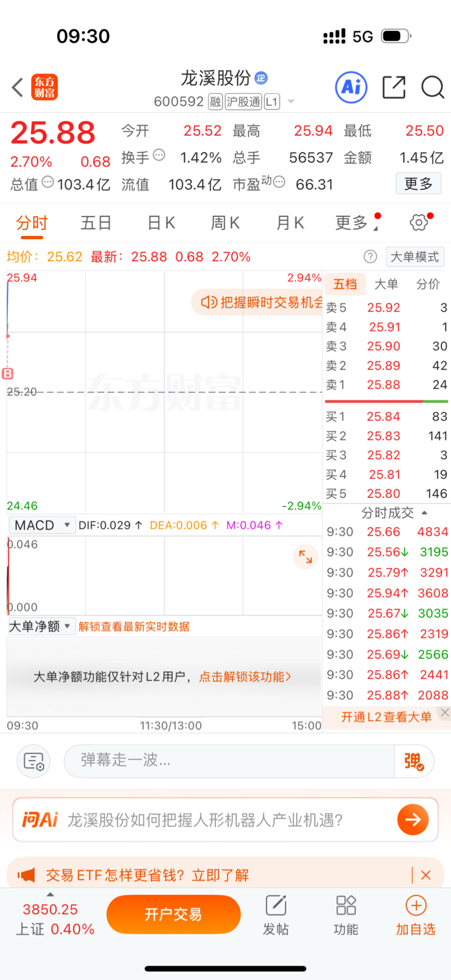The height and width of the screenshot is (980, 451).
Task: Tap the blue verified badge by 龙溪股份
Action: [x=262, y=77]
